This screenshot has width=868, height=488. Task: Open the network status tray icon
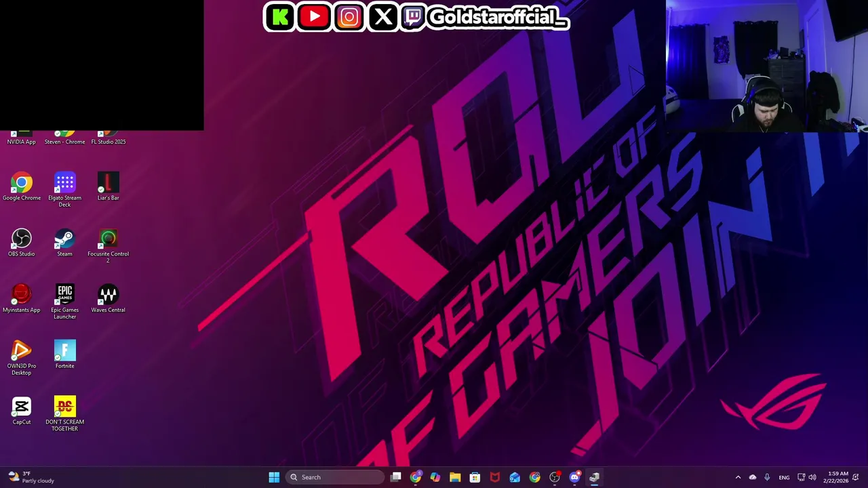pyautogui.click(x=801, y=477)
